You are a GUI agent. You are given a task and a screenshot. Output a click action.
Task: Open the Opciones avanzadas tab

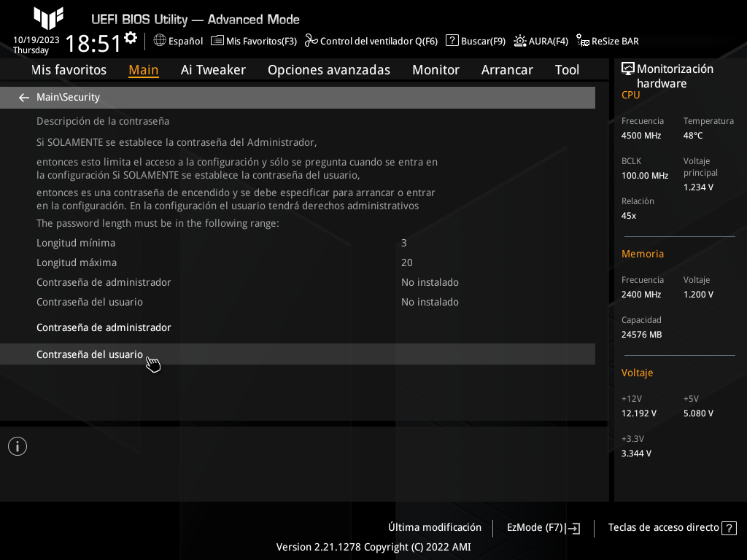(x=328, y=70)
